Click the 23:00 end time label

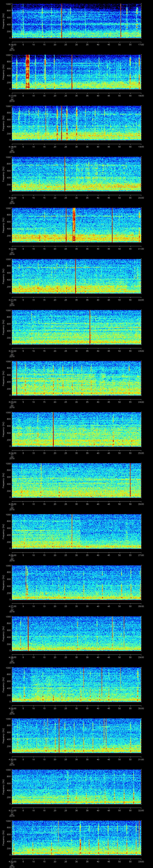point(141,351)
